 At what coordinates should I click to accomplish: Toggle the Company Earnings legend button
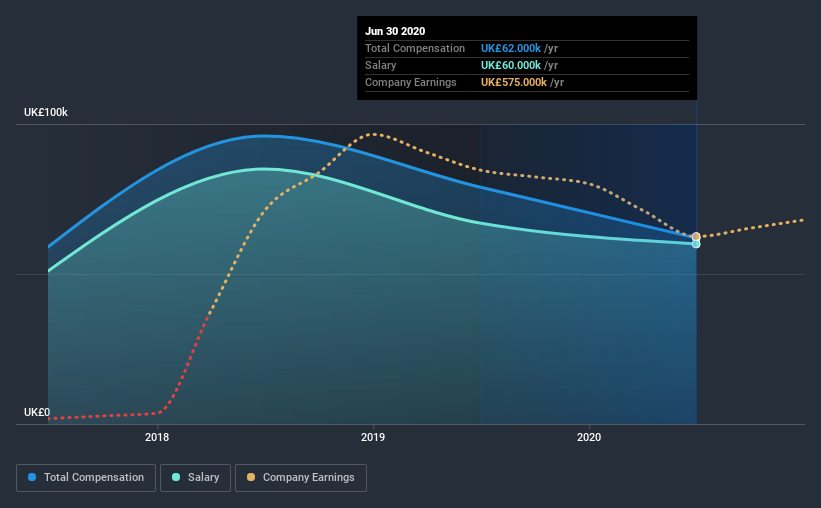(x=301, y=478)
